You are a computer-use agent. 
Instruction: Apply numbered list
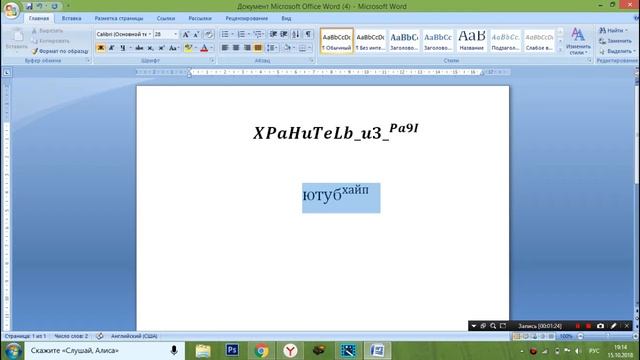point(242,35)
